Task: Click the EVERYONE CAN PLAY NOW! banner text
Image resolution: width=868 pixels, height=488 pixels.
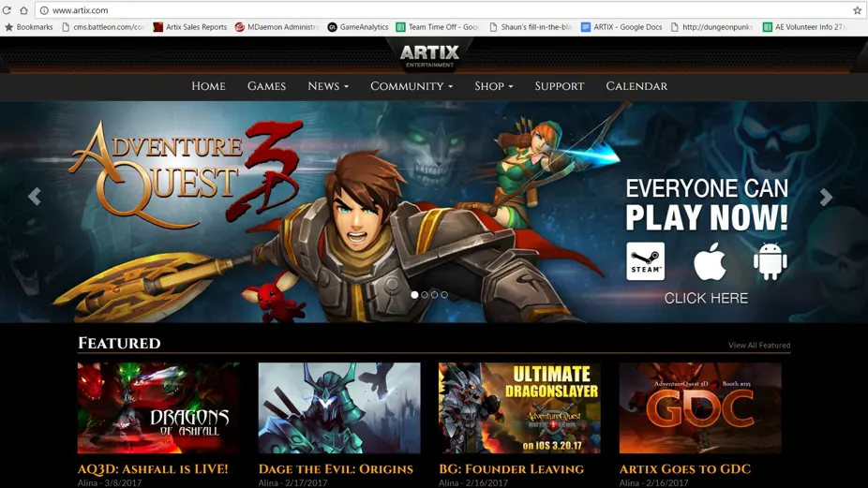Action: (x=707, y=204)
